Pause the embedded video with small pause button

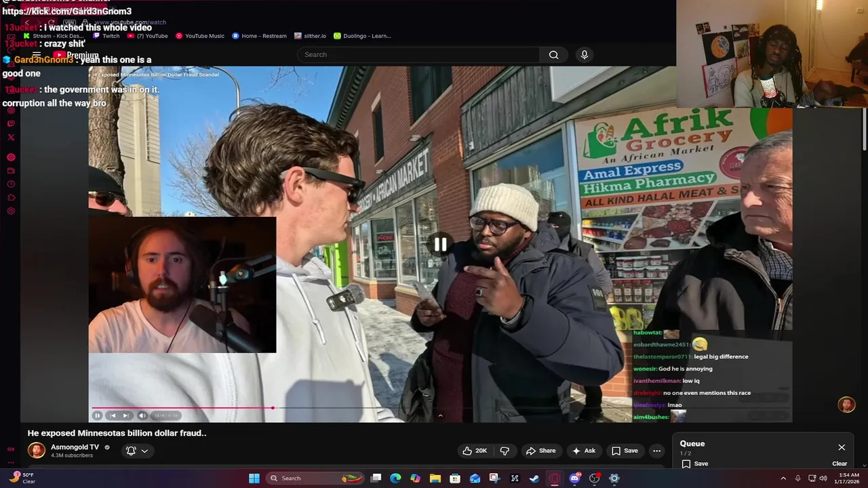(x=97, y=415)
